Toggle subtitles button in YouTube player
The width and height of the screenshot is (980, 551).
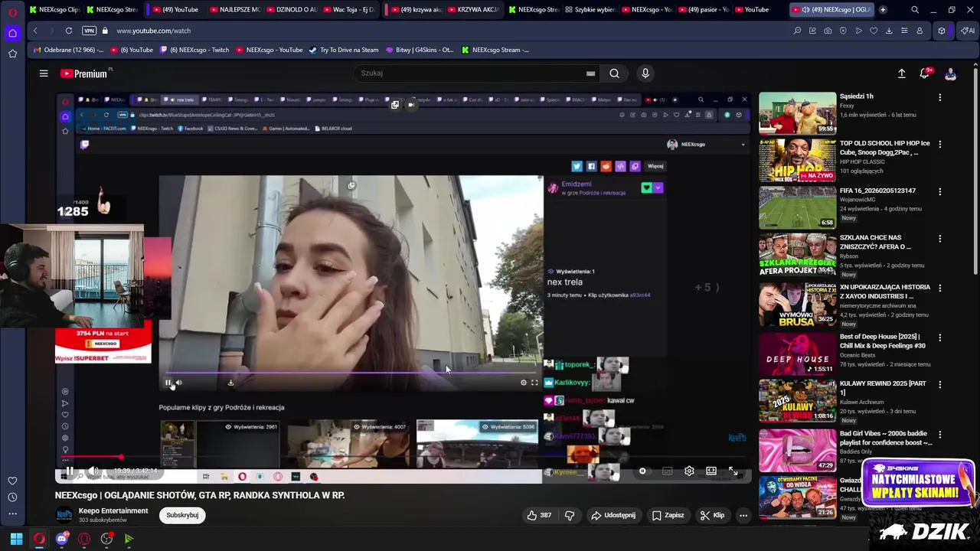pos(667,471)
